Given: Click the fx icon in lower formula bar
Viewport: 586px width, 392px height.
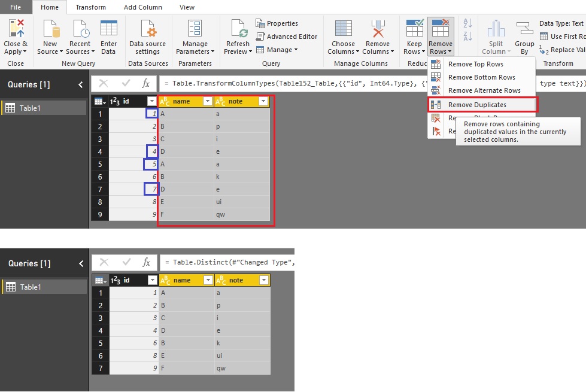Looking at the screenshot, I should [x=147, y=262].
